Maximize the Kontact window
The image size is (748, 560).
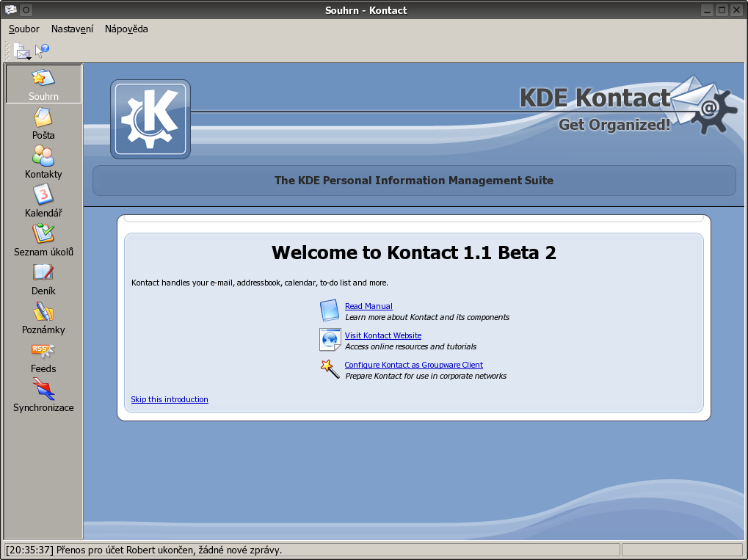coord(722,10)
